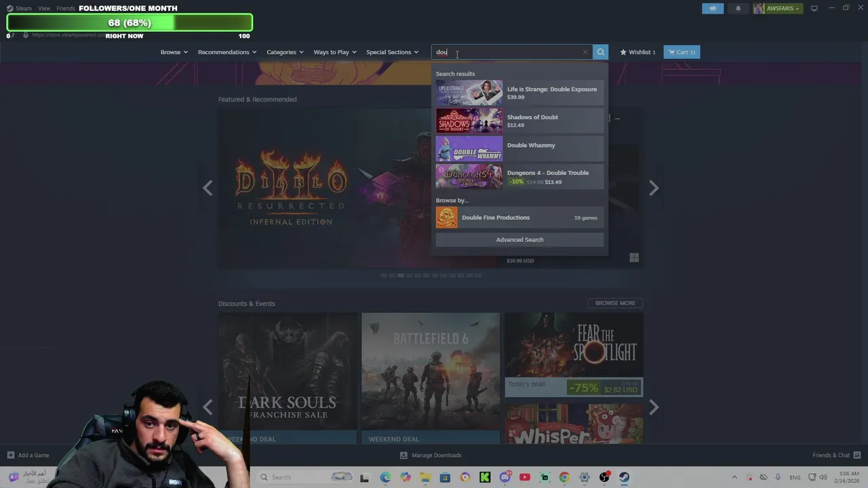Viewport: 868px width, 488px height.
Task: Go to previous Discounts & Events page
Action: [208, 407]
